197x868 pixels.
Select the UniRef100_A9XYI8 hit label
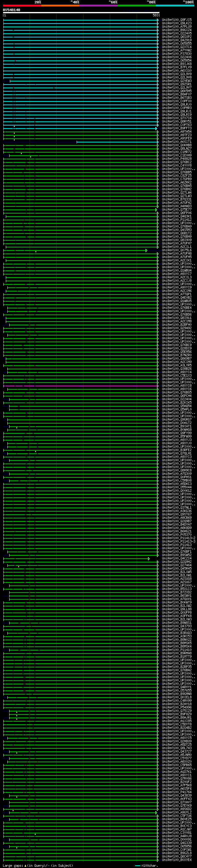click(177, 386)
